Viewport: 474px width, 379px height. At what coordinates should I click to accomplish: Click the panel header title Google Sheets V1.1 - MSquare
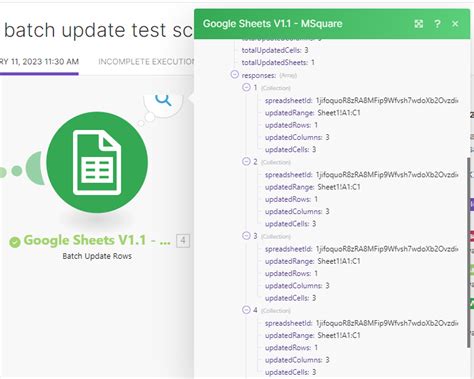click(x=273, y=24)
